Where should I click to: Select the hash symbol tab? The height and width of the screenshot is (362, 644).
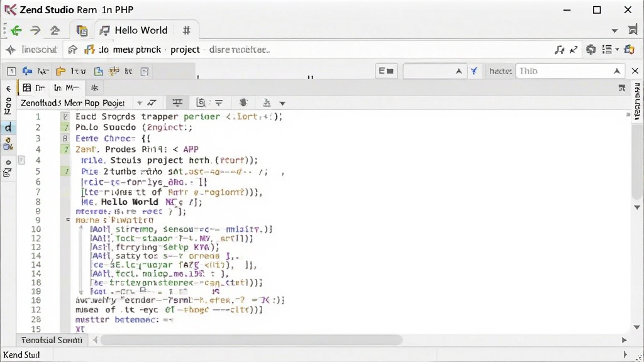186,30
